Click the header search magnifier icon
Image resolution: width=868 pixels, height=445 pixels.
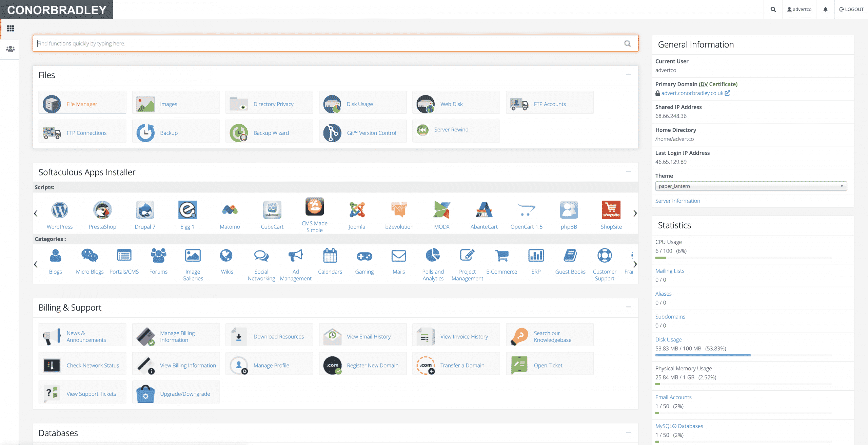tap(773, 10)
